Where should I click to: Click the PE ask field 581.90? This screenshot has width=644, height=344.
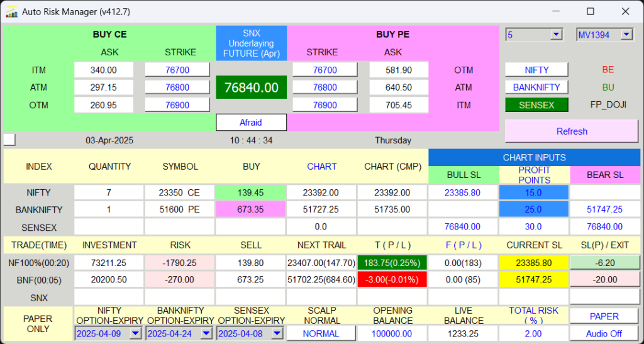coord(399,70)
